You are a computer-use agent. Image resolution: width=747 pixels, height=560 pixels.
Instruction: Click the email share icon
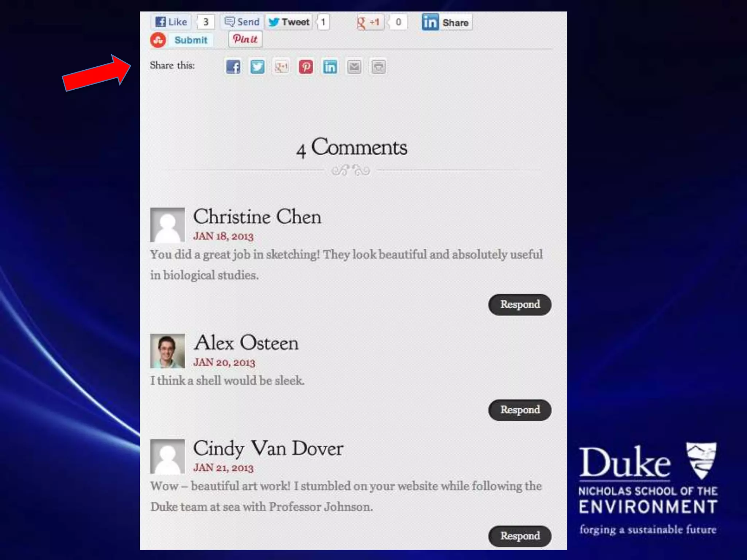point(354,67)
